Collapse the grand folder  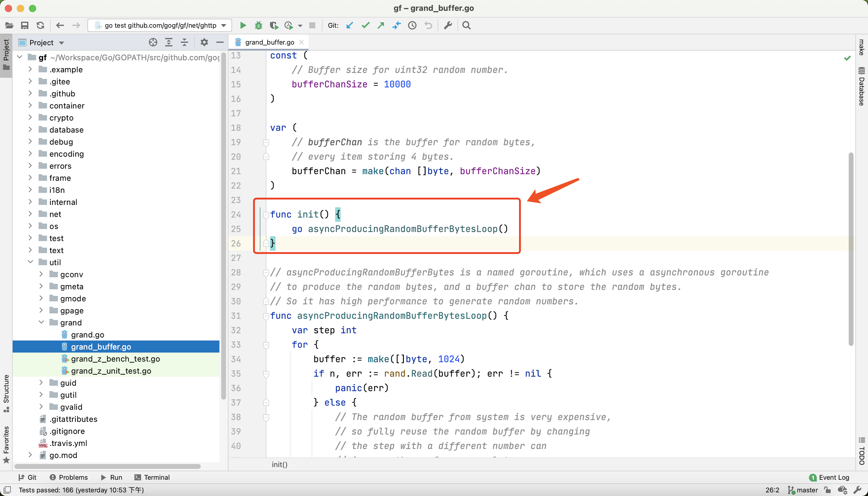(x=41, y=322)
